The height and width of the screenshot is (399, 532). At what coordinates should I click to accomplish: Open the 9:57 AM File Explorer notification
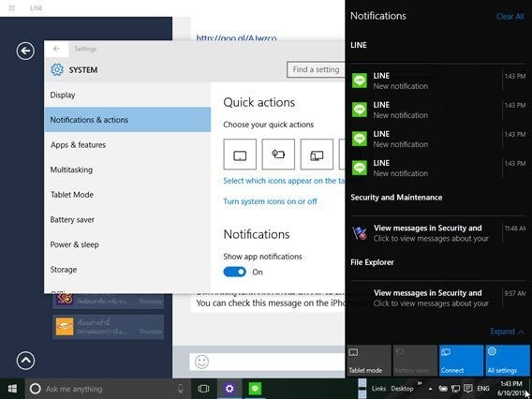[438, 298]
